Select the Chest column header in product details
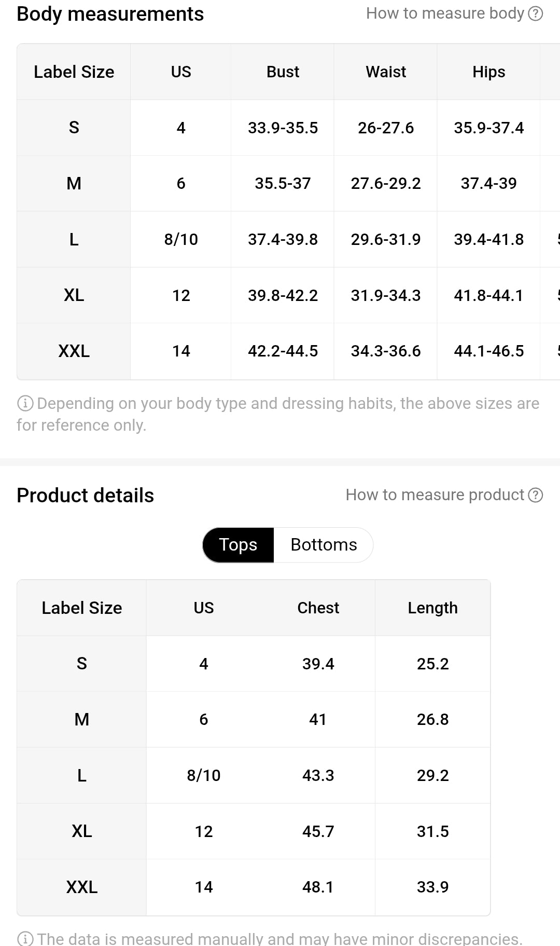560x946 pixels. [318, 608]
